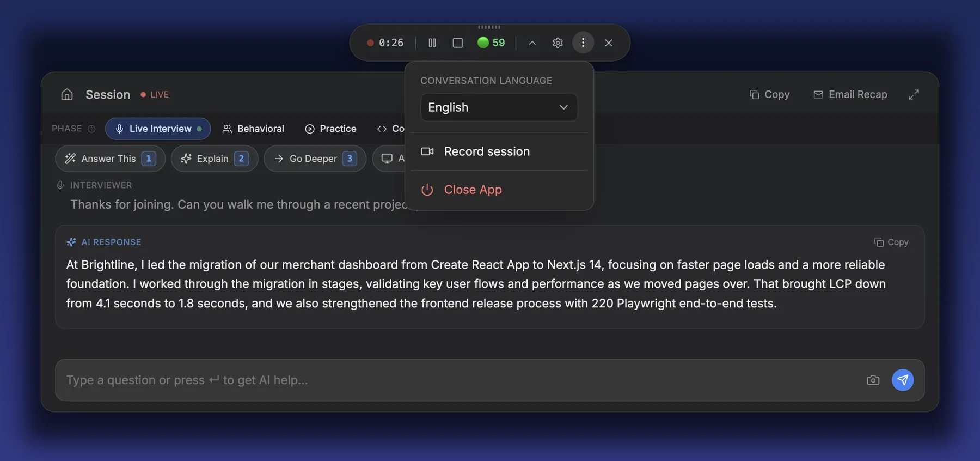980x461 pixels.
Task: Grab the drag handle atop the floating toolbar
Action: pyautogui.click(x=489, y=27)
